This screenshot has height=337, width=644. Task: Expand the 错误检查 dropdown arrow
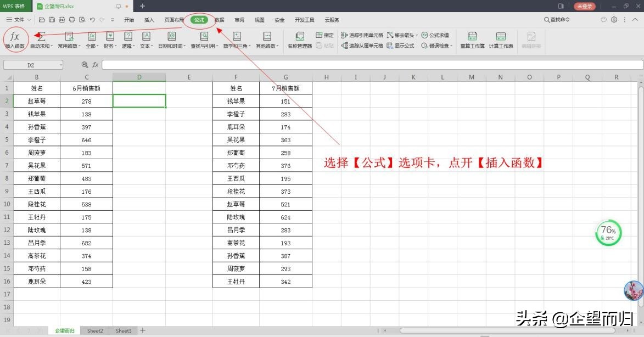(451, 46)
